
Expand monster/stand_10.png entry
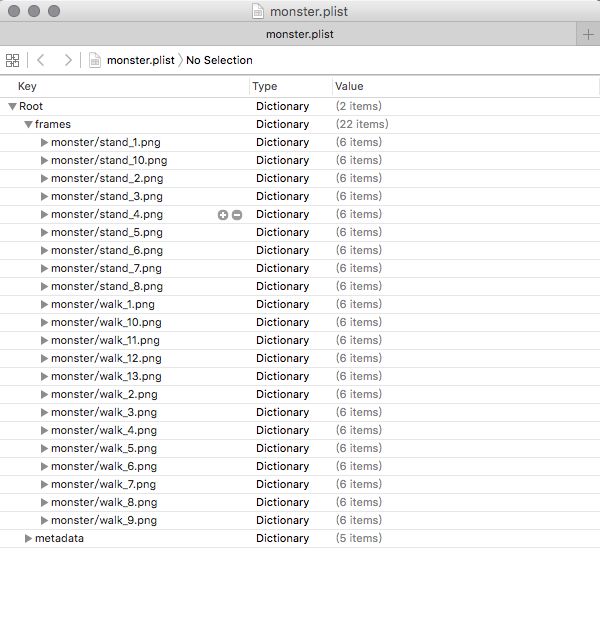pyautogui.click(x=44, y=161)
